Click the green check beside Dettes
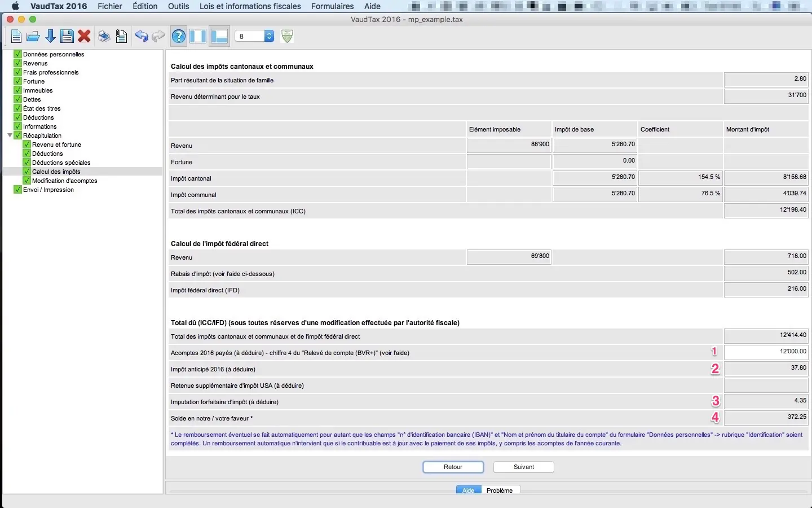The image size is (812, 508). click(17, 99)
